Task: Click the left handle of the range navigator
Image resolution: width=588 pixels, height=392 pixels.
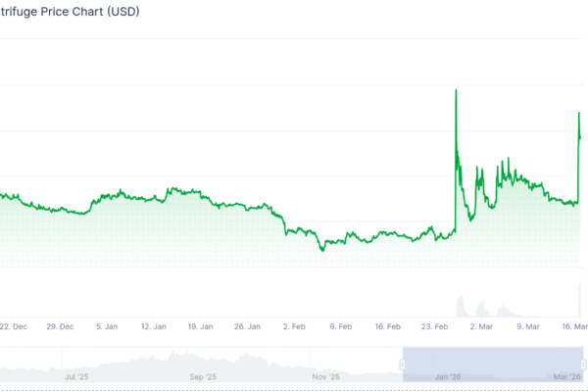Action: (x=402, y=365)
